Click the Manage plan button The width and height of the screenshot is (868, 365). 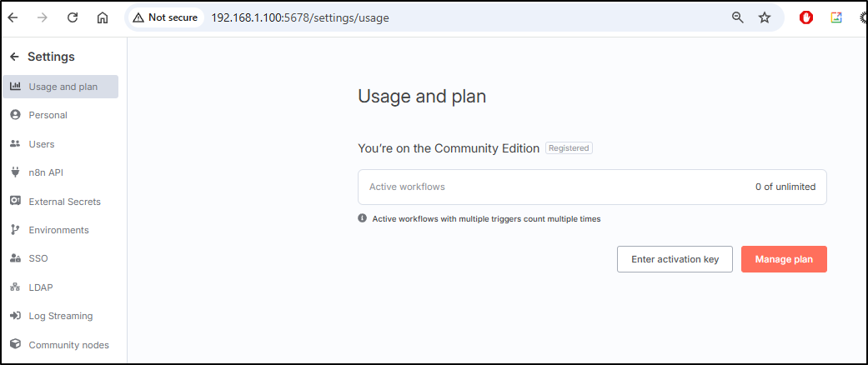(784, 259)
